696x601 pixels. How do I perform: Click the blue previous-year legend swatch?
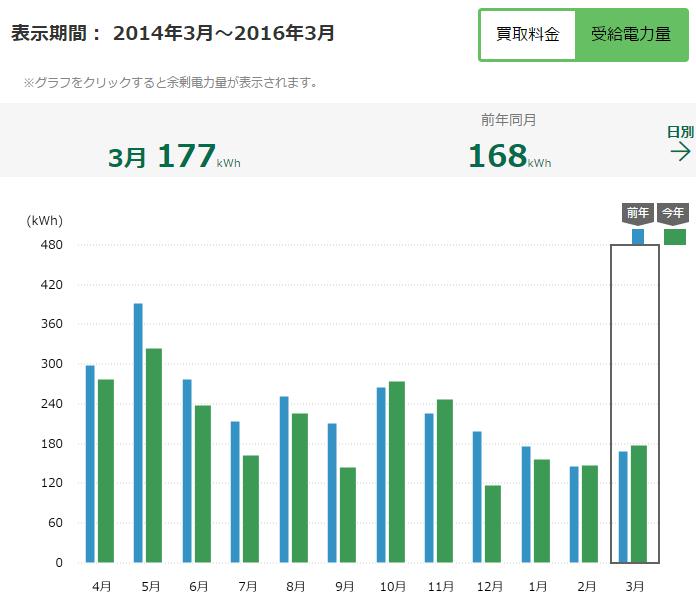tap(638, 237)
